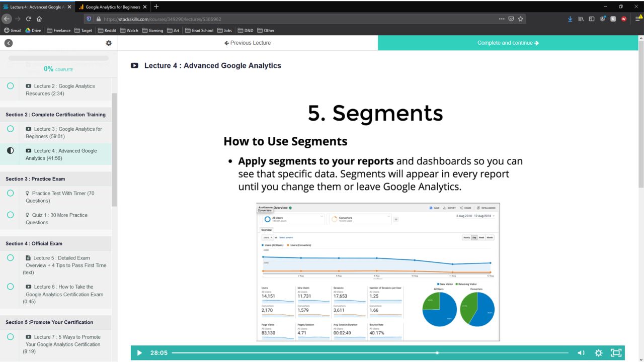Image resolution: width=644 pixels, height=362 pixels.
Task: Go to browser Home page
Action: (x=39, y=19)
